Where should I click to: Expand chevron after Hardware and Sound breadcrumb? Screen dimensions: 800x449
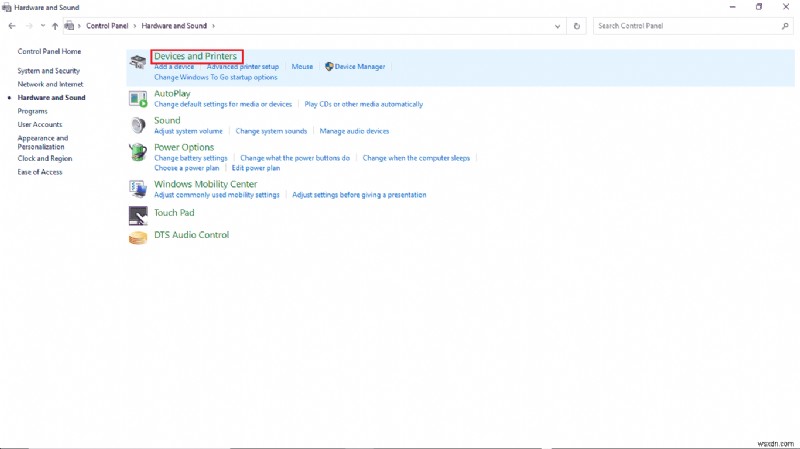(213, 26)
